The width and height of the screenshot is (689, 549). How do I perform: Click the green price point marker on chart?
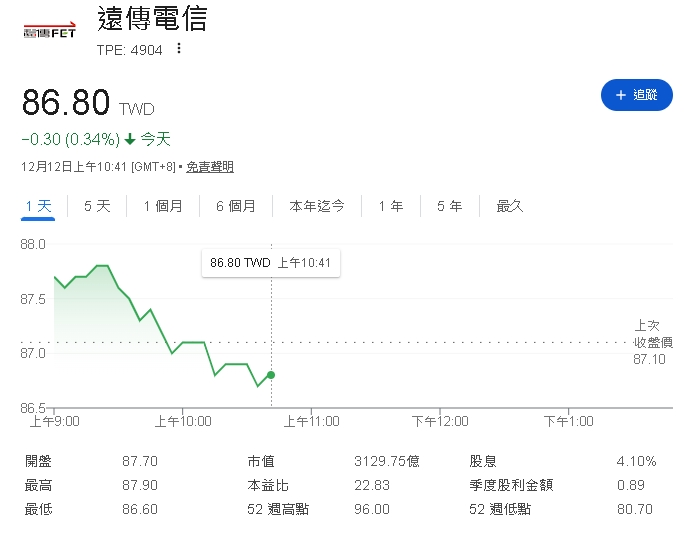coord(271,375)
